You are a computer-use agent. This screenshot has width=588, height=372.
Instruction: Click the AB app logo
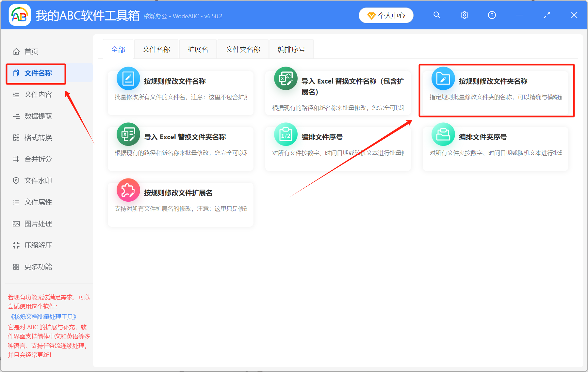tap(20, 14)
